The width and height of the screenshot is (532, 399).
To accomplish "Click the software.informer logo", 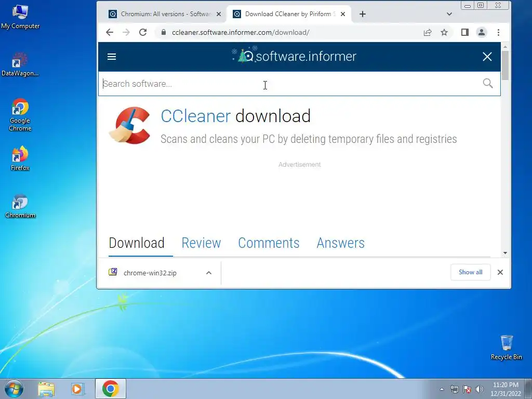I will click(294, 56).
